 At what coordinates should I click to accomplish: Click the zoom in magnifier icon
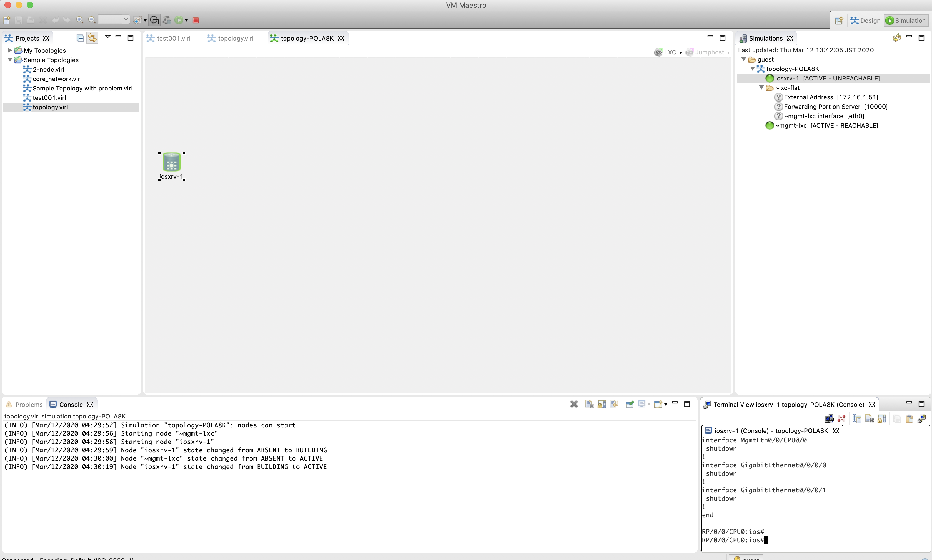[x=80, y=20]
